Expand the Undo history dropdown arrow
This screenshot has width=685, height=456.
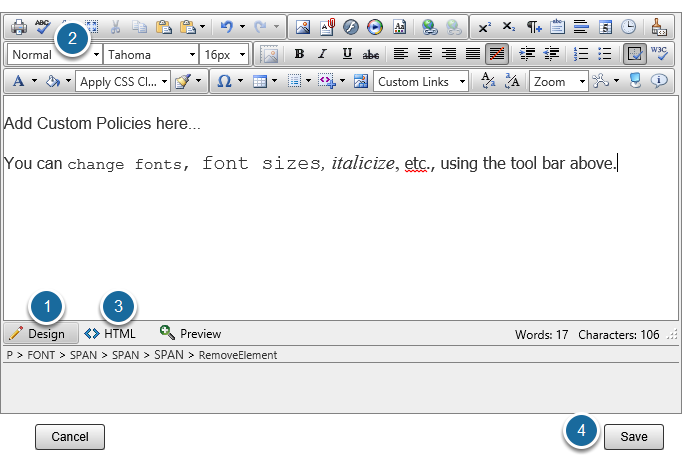coord(242,27)
